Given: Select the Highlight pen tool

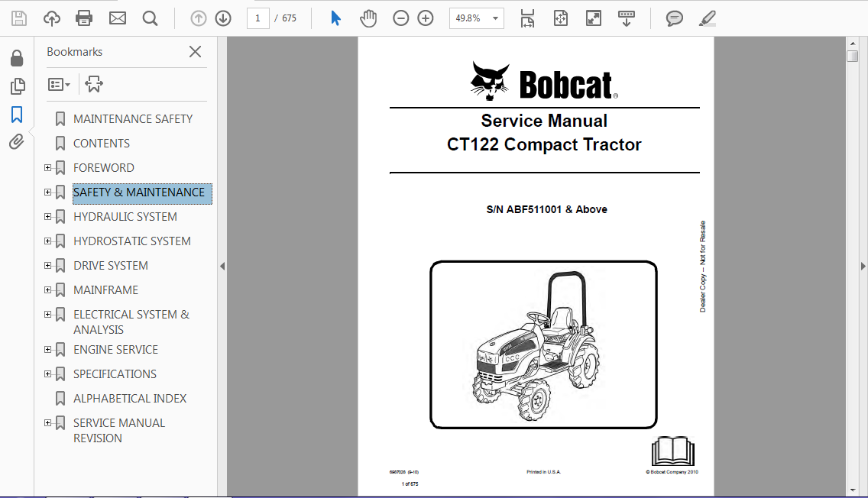Looking at the screenshot, I should point(707,18).
